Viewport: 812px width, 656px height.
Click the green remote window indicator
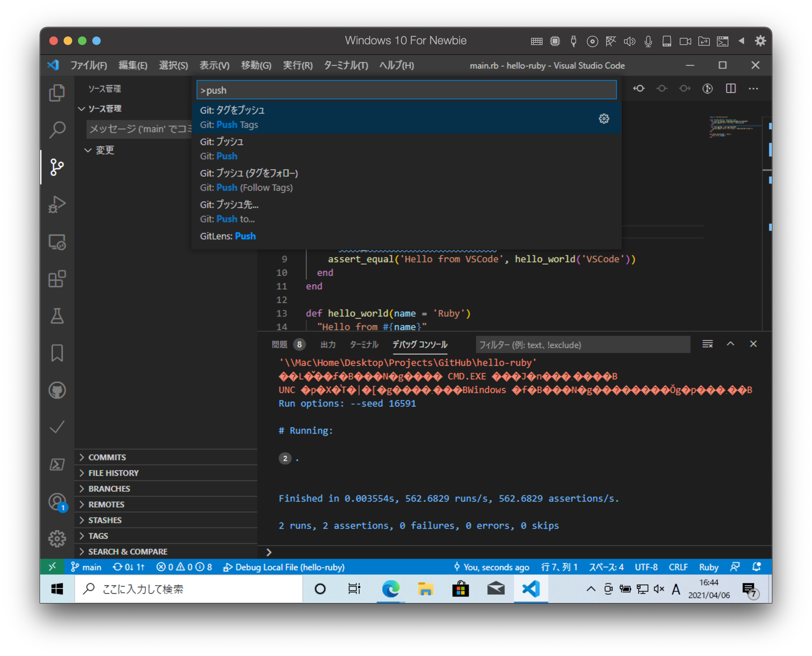click(53, 567)
